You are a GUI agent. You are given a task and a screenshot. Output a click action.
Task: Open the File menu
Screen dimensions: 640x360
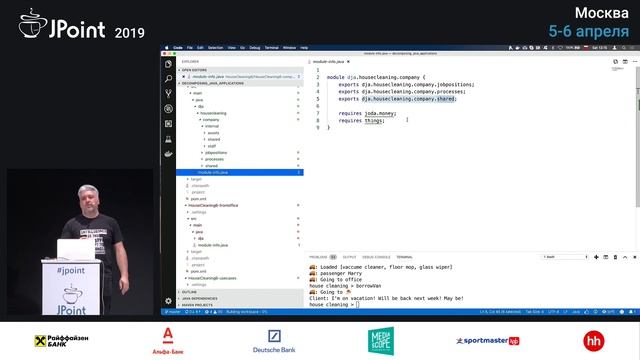coord(190,48)
